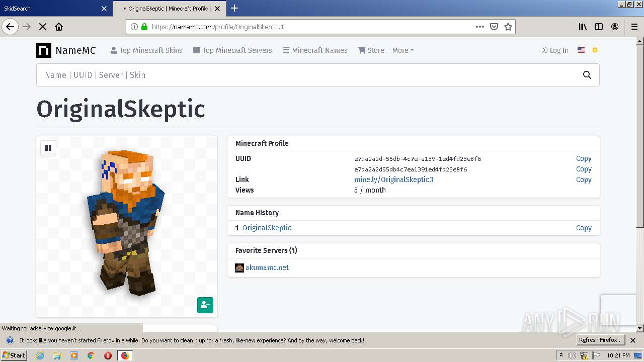
Task: Click the taskbar clock 10:21 PM
Action: pos(618,355)
